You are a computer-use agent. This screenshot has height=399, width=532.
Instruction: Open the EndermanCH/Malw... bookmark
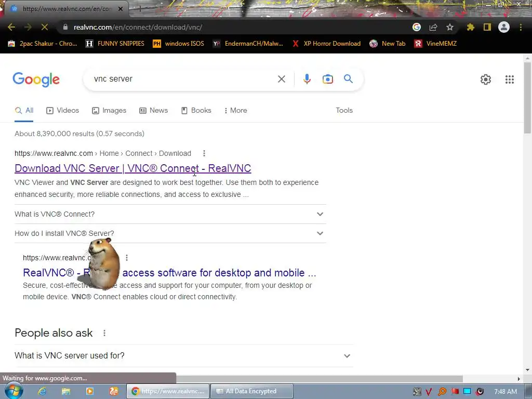point(248,44)
